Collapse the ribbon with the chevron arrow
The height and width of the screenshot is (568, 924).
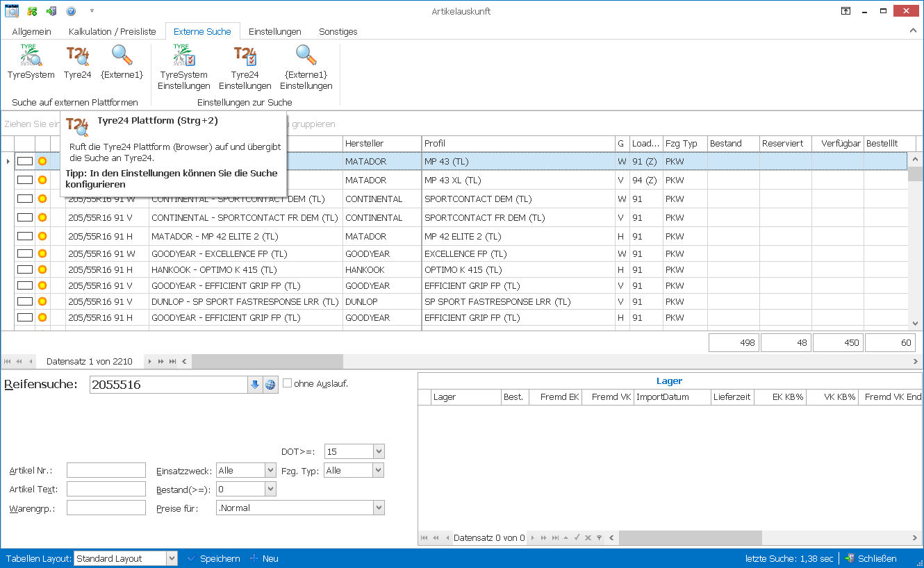pos(913,31)
